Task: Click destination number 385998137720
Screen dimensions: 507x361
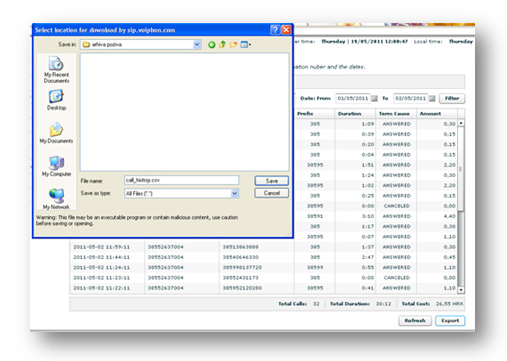Action: point(242,268)
